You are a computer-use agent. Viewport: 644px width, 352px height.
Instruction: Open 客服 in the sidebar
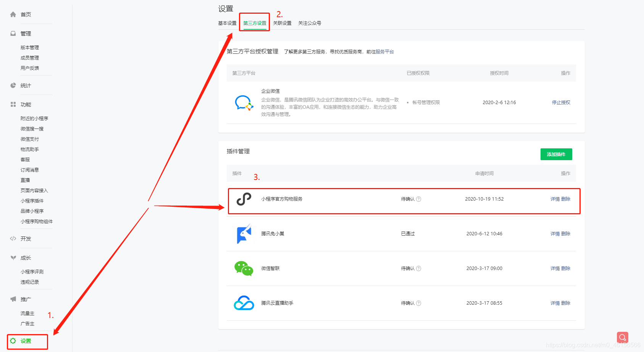click(25, 160)
